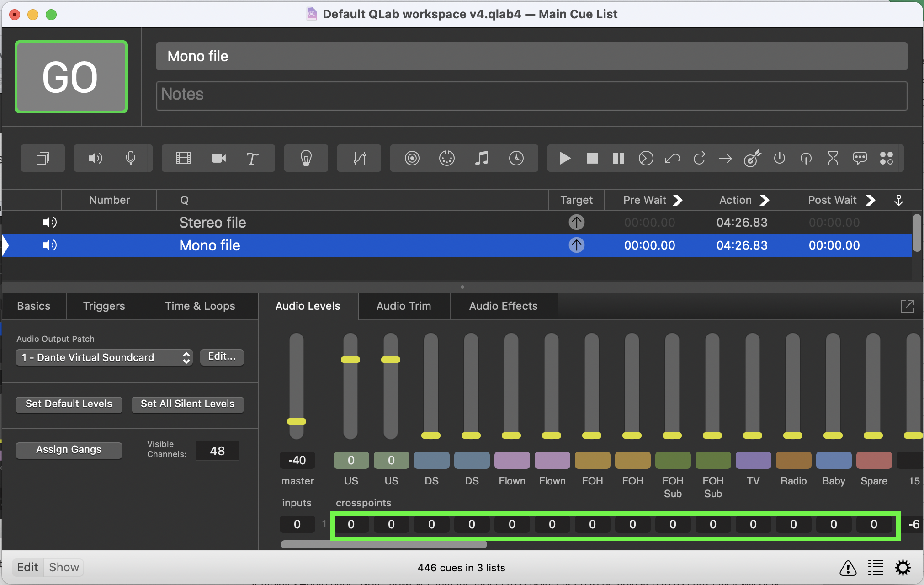Click the speaker icon on the Stereo file cue
This screenshot has height=585, width=924.
(49, 222)
